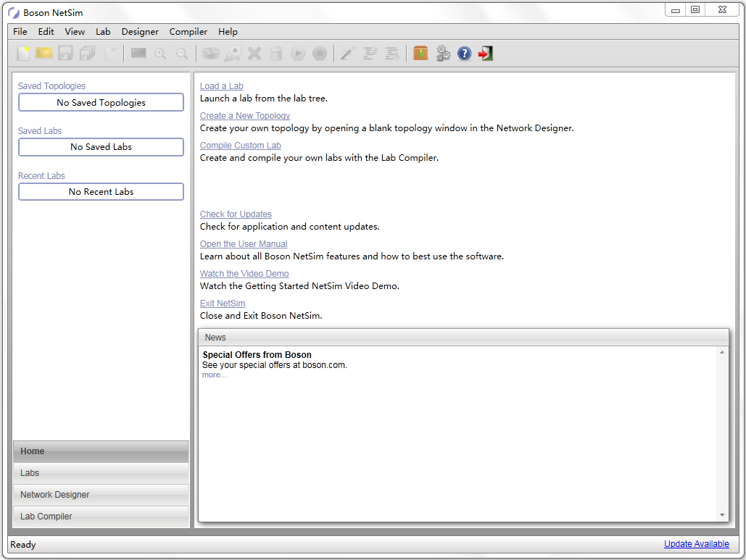
Task: Click the red X delete icon
Action: 254,53
